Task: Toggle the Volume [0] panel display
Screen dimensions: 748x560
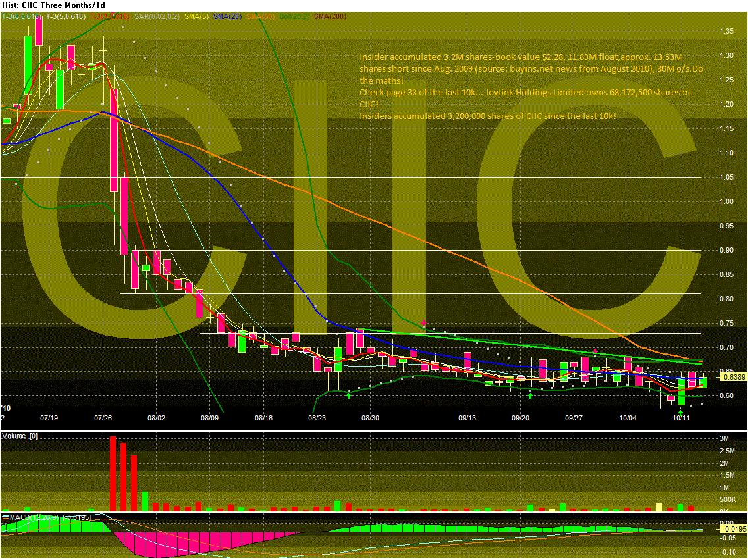Action: click(20, 436)
